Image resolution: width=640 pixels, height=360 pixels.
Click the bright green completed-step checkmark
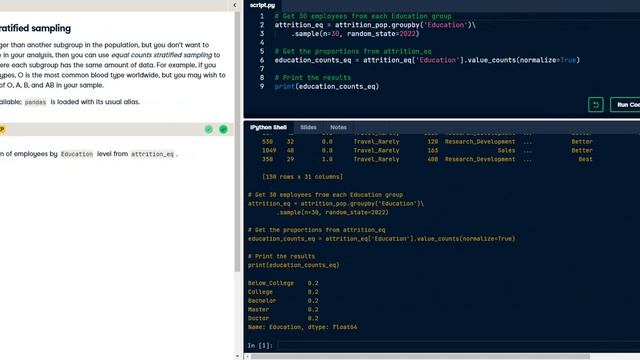(223, 129)
